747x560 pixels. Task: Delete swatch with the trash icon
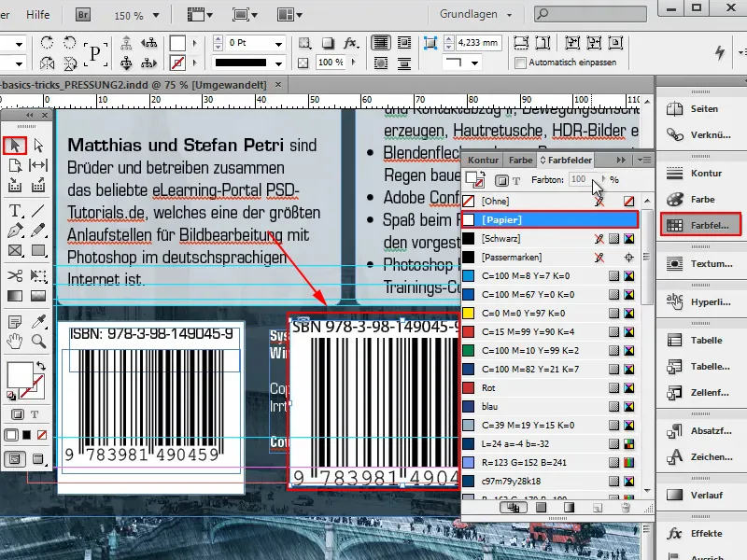626,508
